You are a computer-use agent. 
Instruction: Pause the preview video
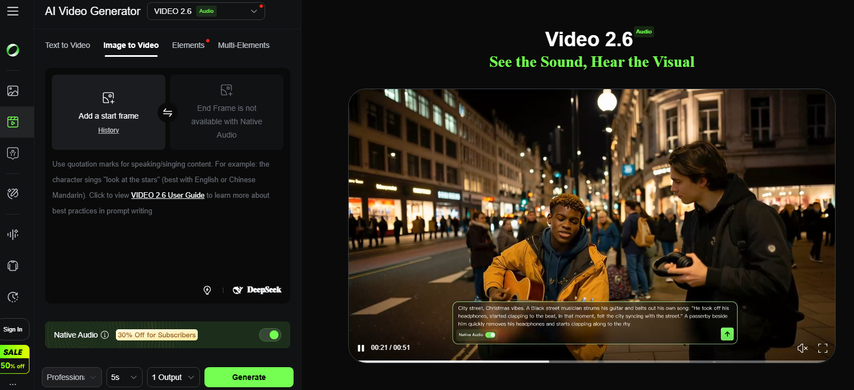(361, 348)
